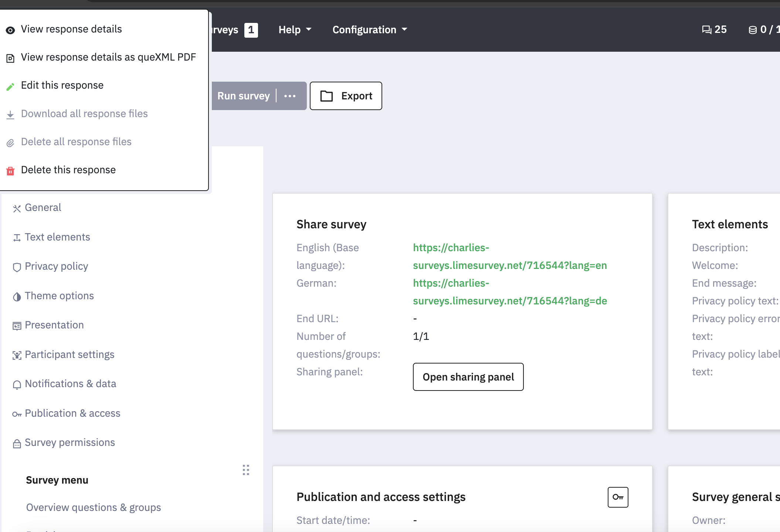780x532 pixels.
Task: Open the English survey link
Action: click(x=509, y=257)
